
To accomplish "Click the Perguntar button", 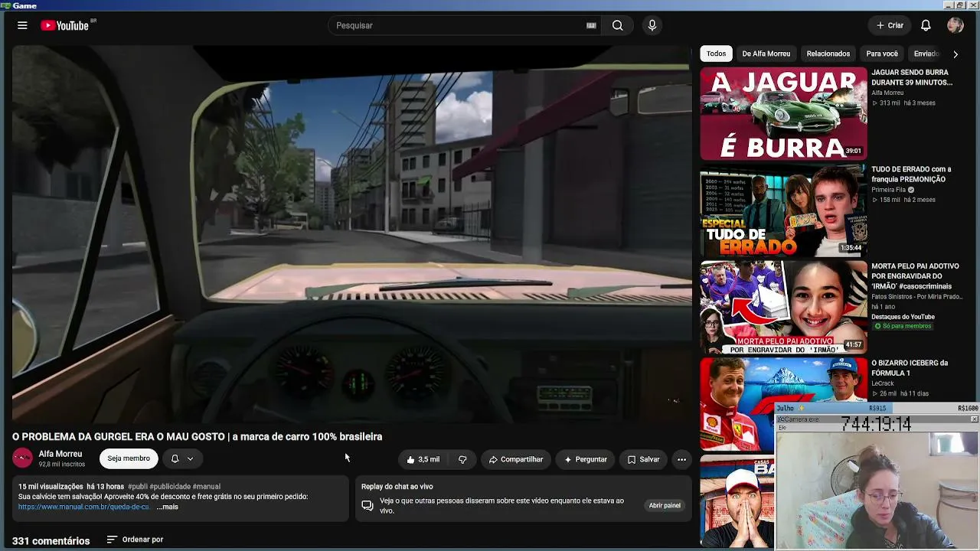I will click(x=586, y=459).
